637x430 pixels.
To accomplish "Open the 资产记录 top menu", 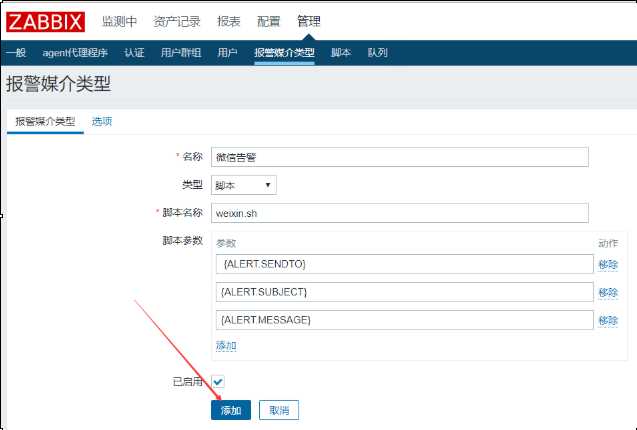I will (177, 22).
